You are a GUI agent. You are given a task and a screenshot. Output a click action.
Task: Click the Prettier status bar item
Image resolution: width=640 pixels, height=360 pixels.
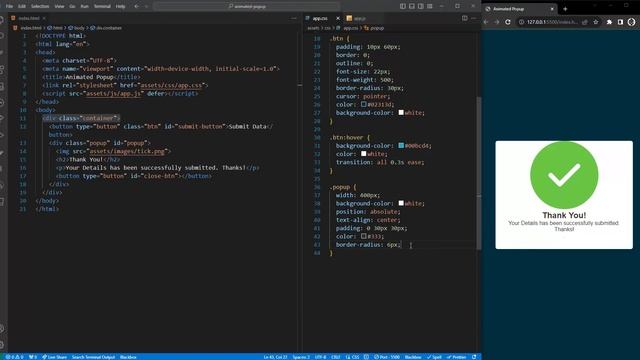click(x=456, y=357)
